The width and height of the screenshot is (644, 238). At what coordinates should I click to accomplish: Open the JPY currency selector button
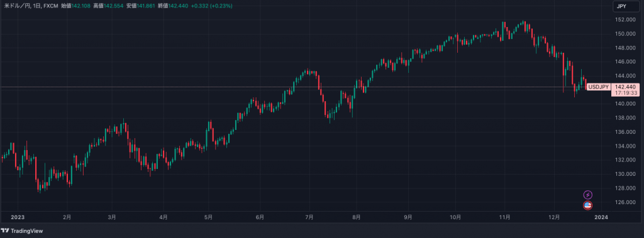point(626,6)
